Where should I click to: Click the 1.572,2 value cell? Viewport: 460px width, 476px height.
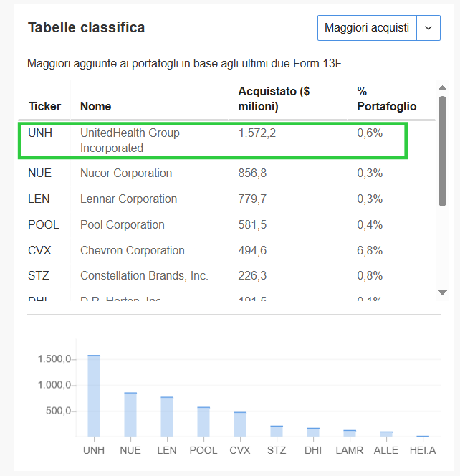[x=257, y=133]
